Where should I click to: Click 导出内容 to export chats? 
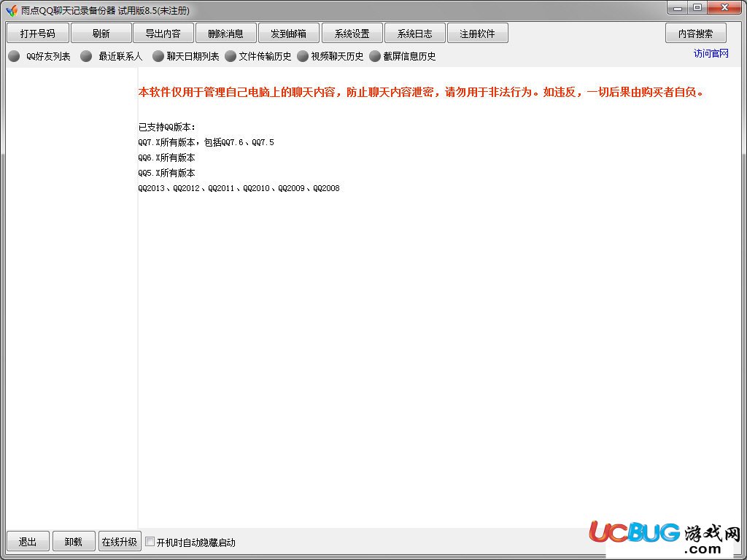coord(163,34)
